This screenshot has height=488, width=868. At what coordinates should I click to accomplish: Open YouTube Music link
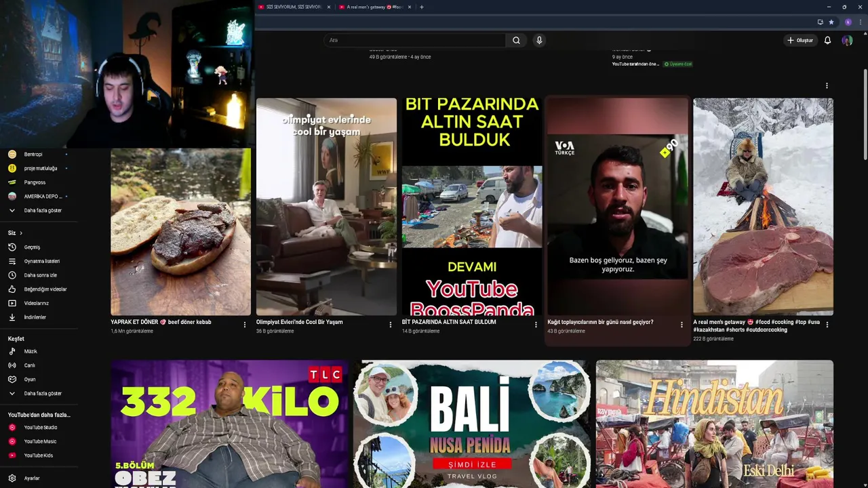[x=39, y=441]
